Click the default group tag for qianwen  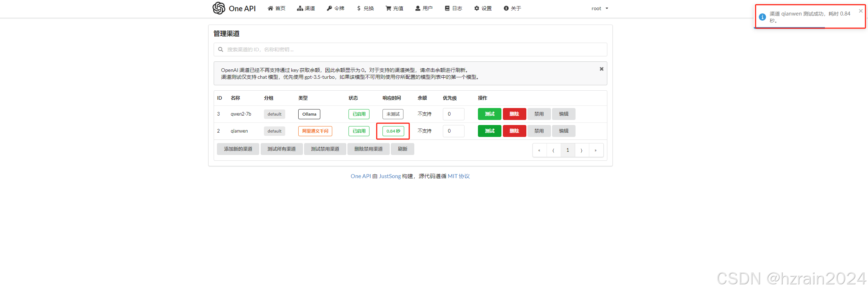[x=274, y=131]
